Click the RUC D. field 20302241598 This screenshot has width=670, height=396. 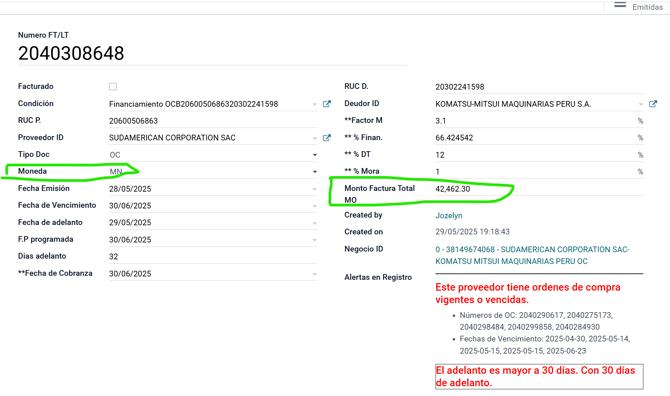click(x=539, y=87)
